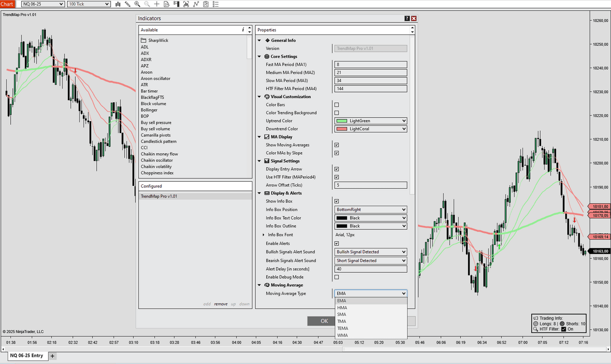This screenshot has height=364, width=611.
Task: Click the Fast MA Period input field
Action: (371, 65)
